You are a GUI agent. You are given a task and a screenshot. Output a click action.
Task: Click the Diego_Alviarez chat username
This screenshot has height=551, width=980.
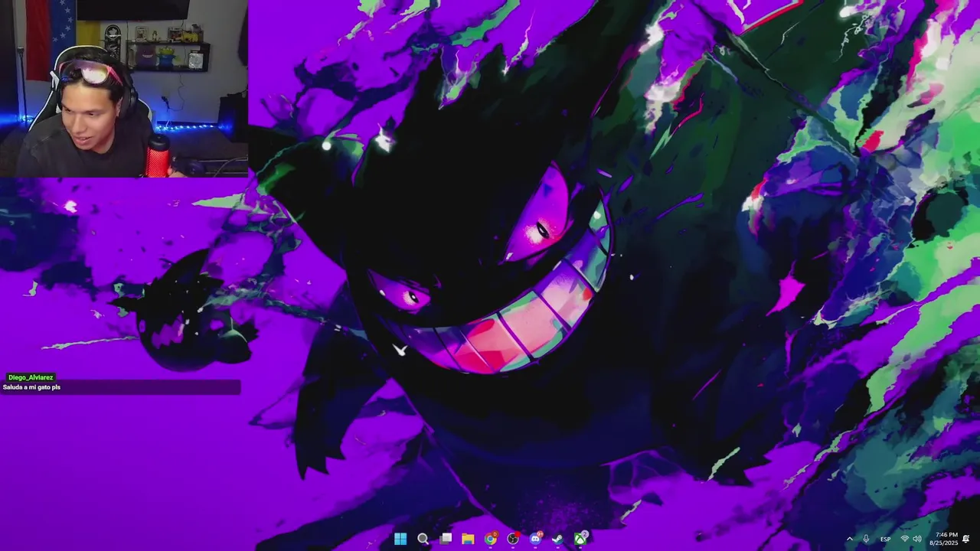(31, 377)
